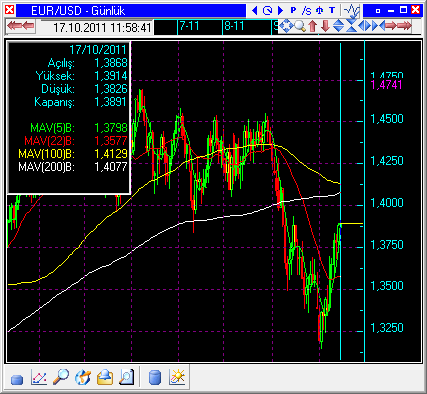This screenshot has width=427, height=394.
Task: Click the previous period left triangle
Action: (x=255, y=10)
